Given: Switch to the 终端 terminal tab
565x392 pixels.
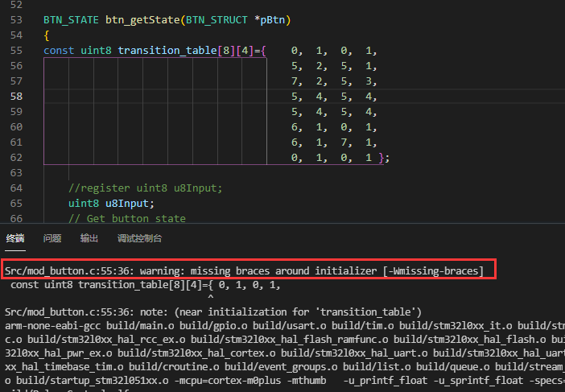Looking at the screenshot, I should point(15,238).
